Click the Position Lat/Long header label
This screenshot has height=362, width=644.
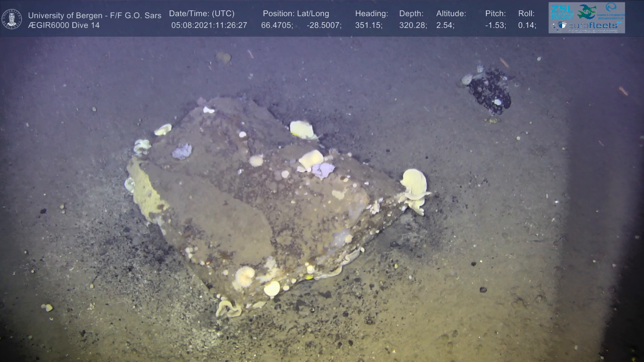pos(296,14)
